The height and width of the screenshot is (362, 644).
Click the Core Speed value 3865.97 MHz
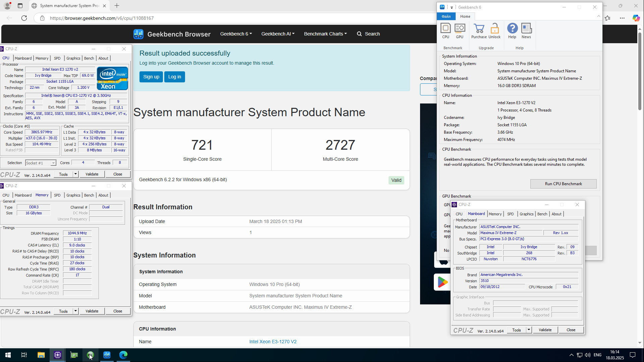[42, 132]
